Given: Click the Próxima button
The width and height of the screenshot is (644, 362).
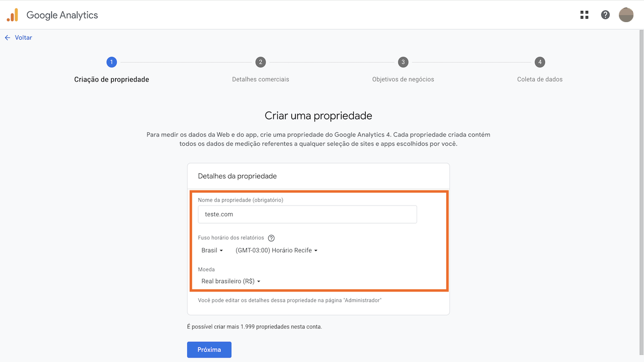Looking at the screenshot, I should pos(209,349).
